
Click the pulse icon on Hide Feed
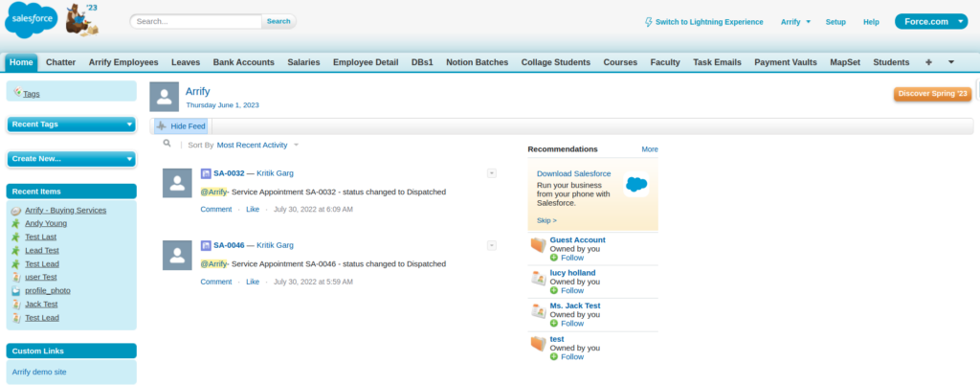click(161, 126)
